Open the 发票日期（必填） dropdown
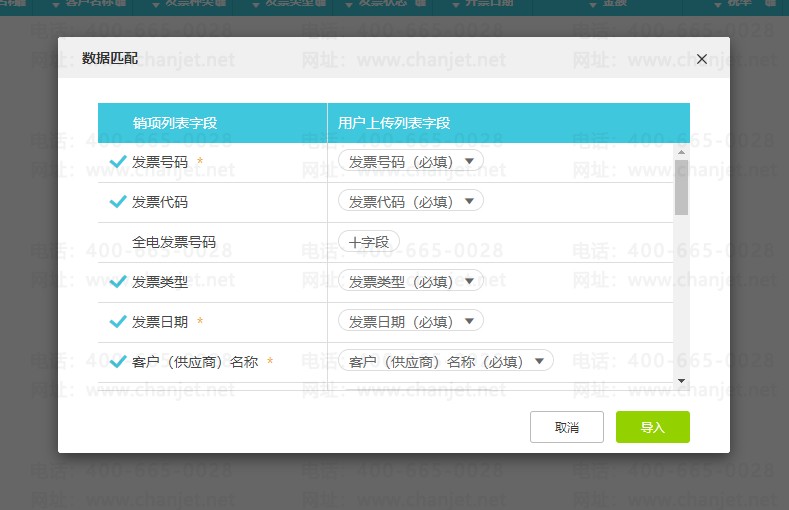The height and width of the screenshot is (510, 789). [411, 321]
